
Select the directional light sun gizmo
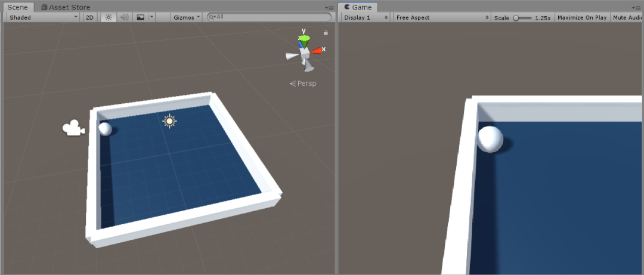(x=169, y=121)
